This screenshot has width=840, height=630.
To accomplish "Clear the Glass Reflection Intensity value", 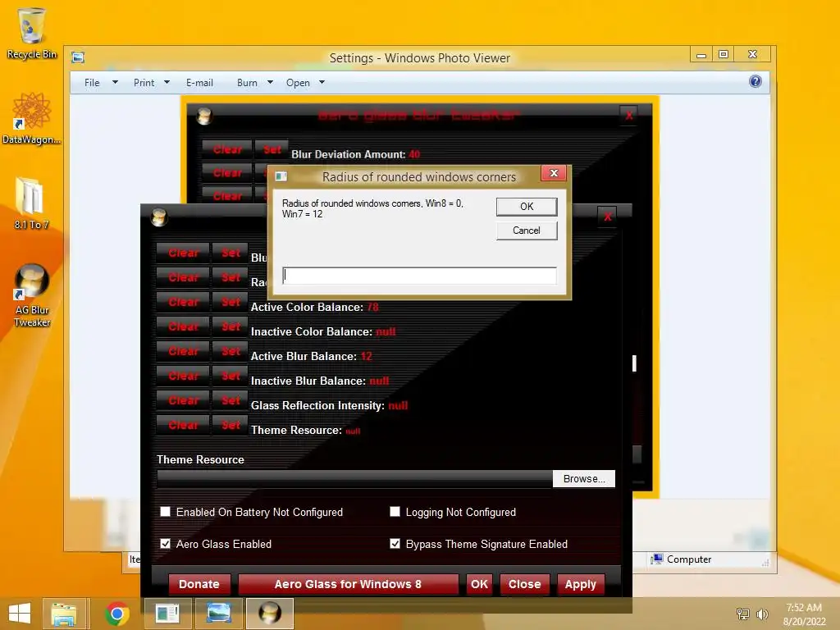I will (183, 400).
